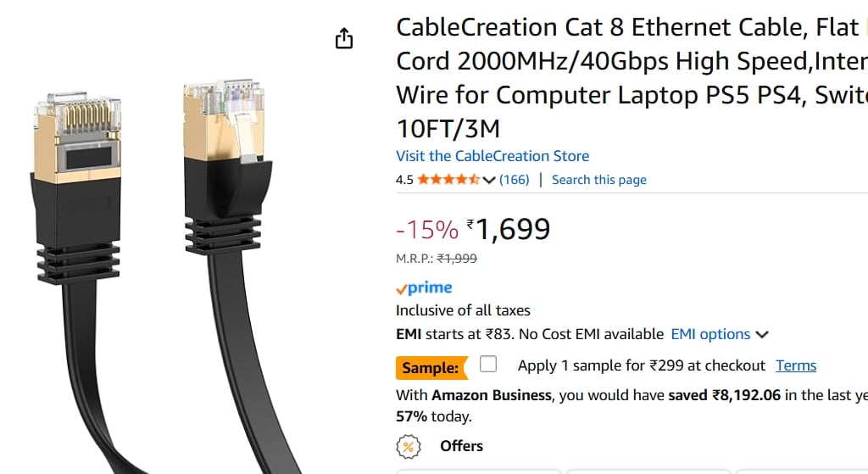Click the orange star rating icons
Screen dimensions: 868x474
(448, 180)
